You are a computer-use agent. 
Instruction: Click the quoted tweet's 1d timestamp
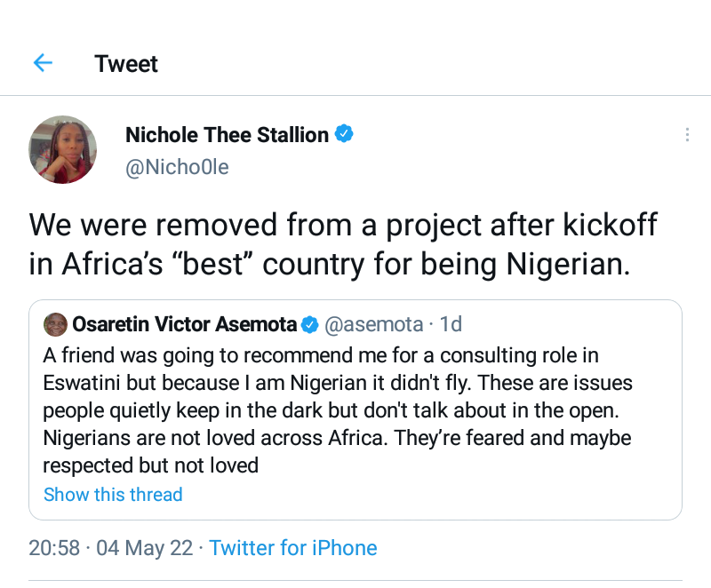point(451,324)
